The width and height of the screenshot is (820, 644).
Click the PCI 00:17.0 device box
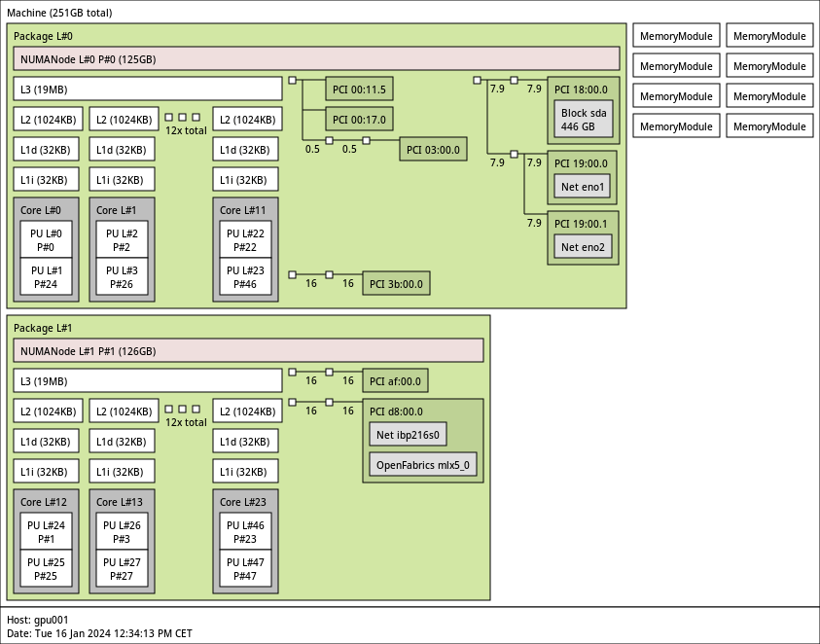pos(358,121)
